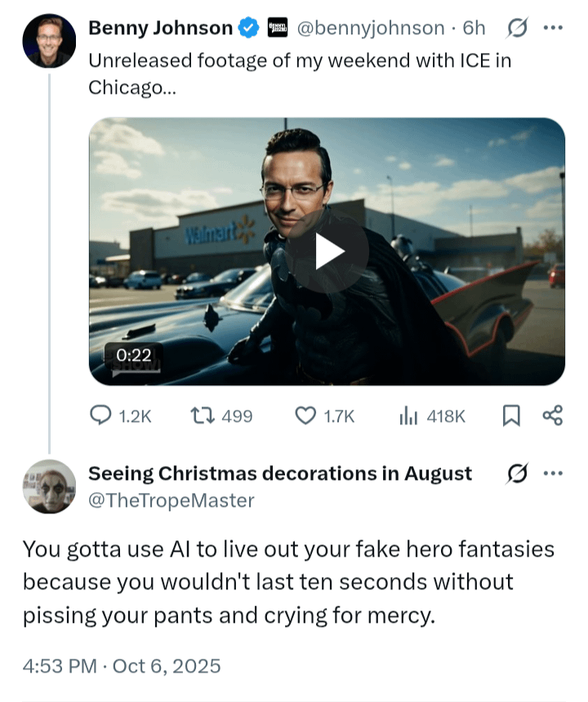Viewport: 588px width, 702px height.
Task: Open the more options menu on the top post
Action: click(x=553, y=29)
